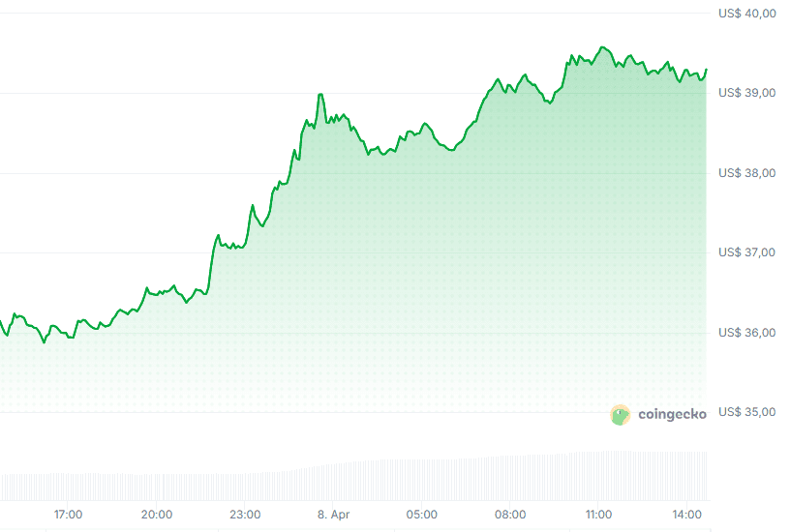The width and height of the screenshot is (790, 532).
Task: Select the 08:00 time axis label
Action: coord(510,515)
